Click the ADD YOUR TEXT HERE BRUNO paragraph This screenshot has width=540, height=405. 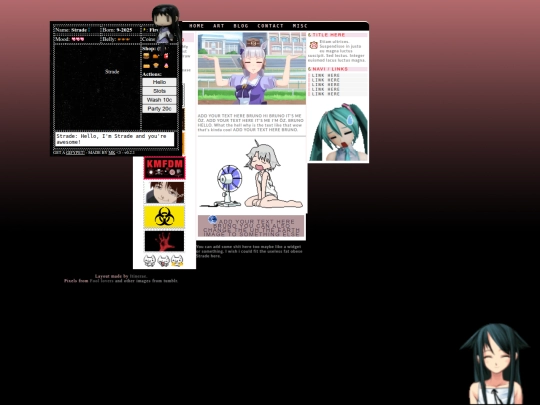tap(251, 123)
